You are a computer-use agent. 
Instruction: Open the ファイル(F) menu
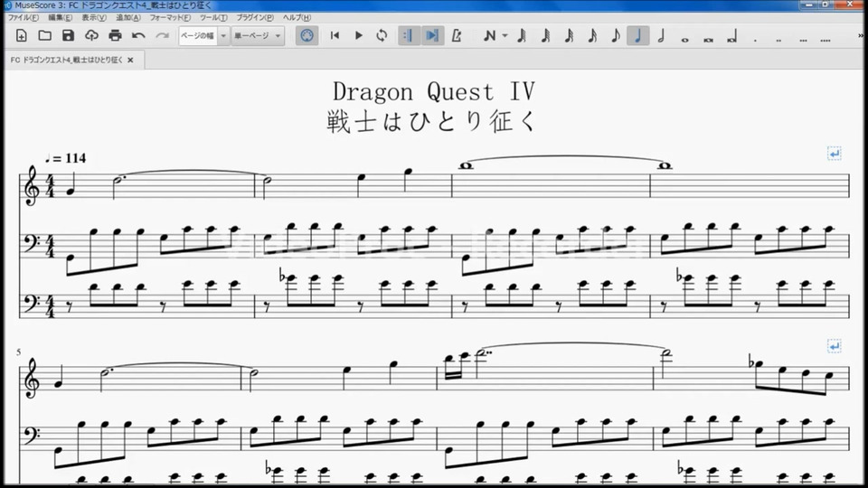[24, 18]
